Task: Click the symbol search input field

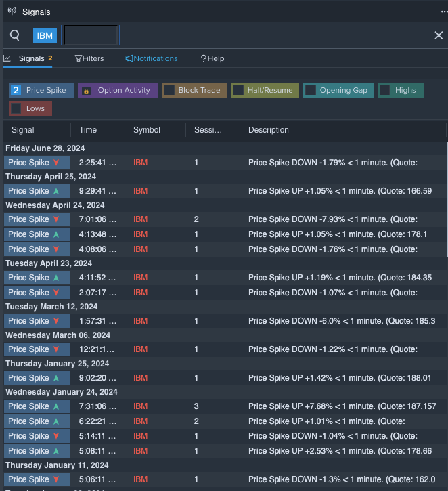Action: point(91,35)
